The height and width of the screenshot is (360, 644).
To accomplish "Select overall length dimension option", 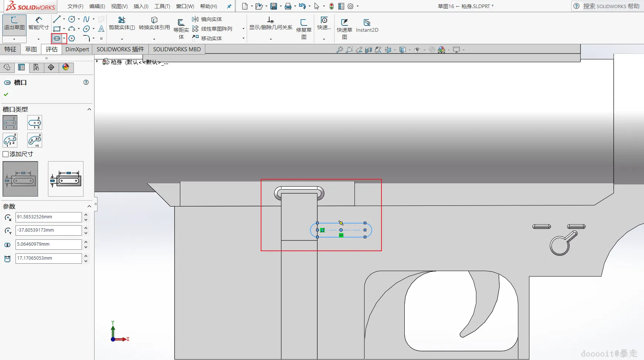I will pos(66,179).
